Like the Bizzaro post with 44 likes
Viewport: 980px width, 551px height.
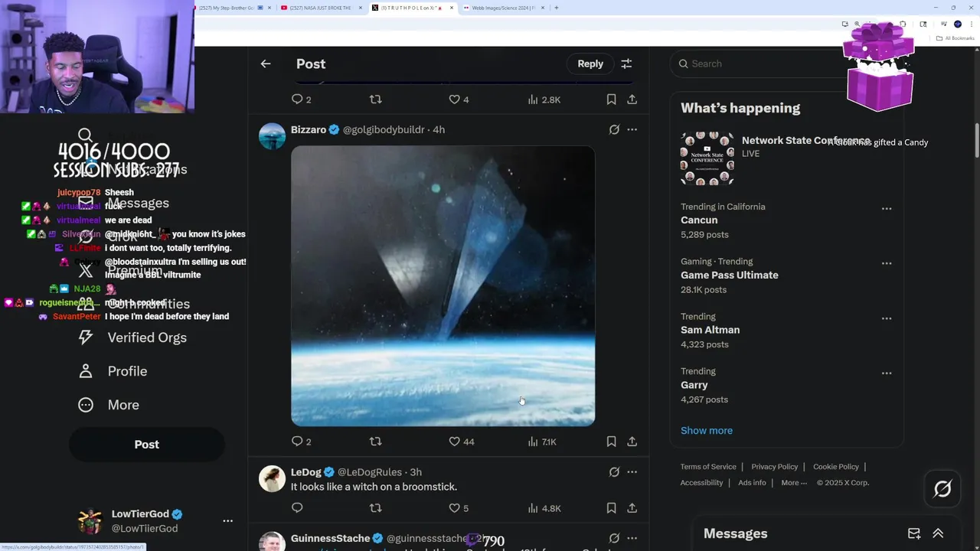(x=454, y=442)
